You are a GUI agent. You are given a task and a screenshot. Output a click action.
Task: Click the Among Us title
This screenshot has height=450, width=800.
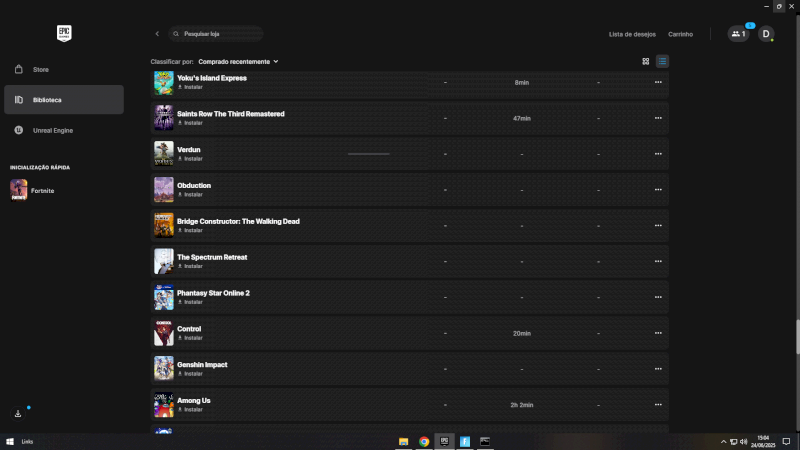click(194, 401)
